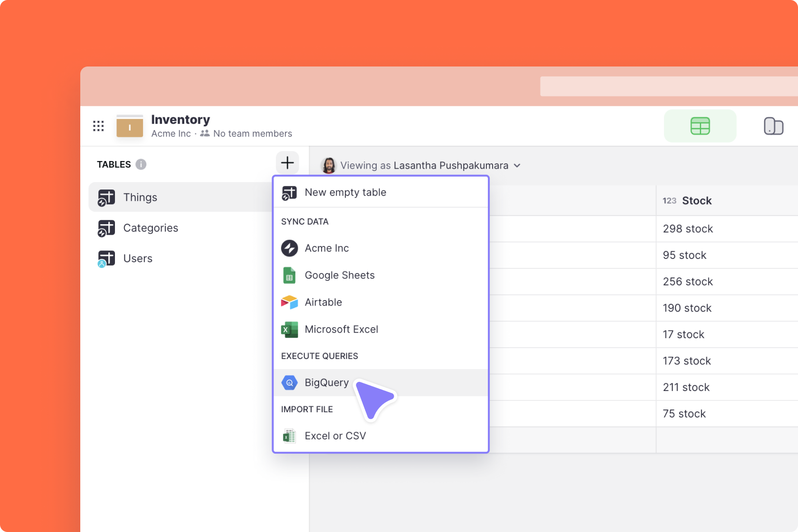
Task: Sync data from Acme Inc
Action: click(x=327, y=248)
